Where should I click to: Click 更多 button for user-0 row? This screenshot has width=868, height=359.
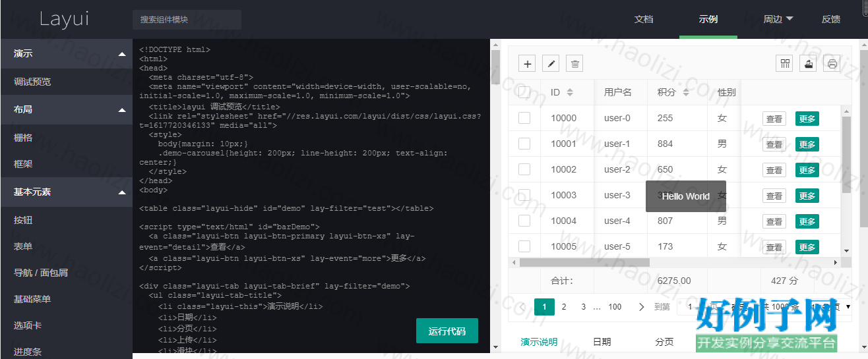tap(807, 119)
